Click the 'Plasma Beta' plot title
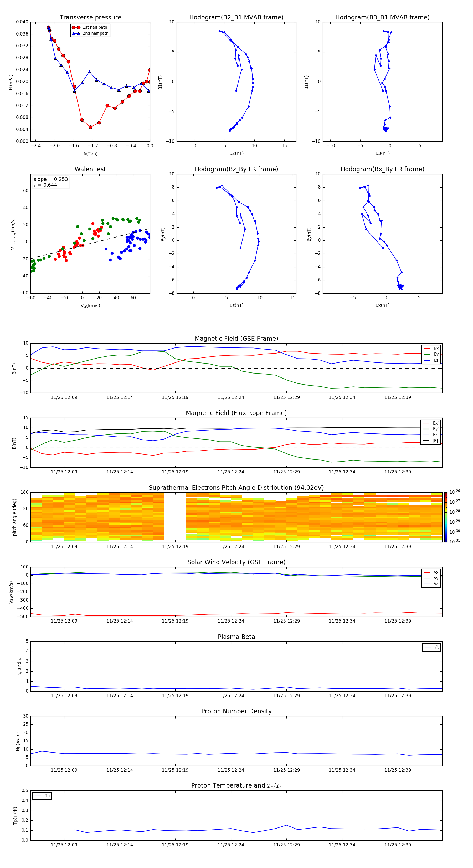The height and width of the screenshot is (868, 473). coord(236,637)
